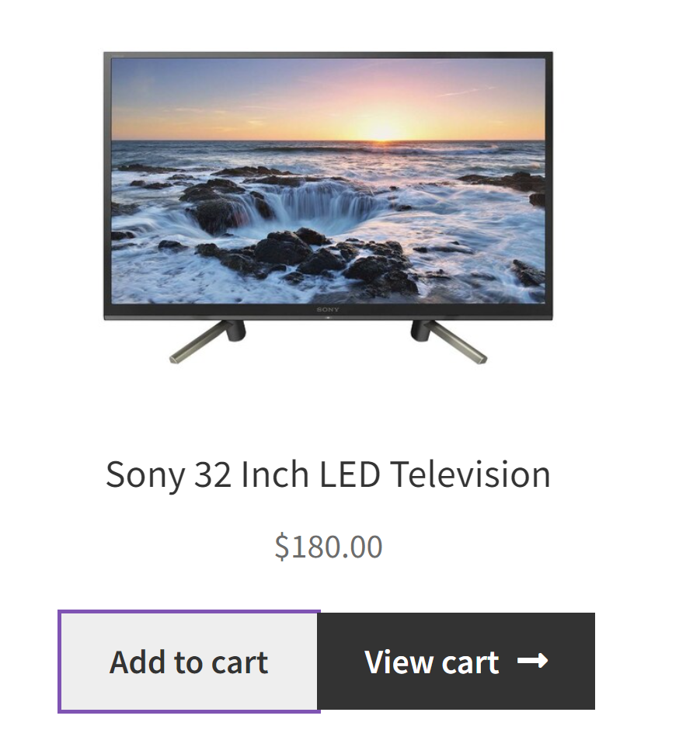The height and width of the screenshot is (747, 700).
Task: Click the SONY logo on the TV bezel
Action: (x=328, y=310)
